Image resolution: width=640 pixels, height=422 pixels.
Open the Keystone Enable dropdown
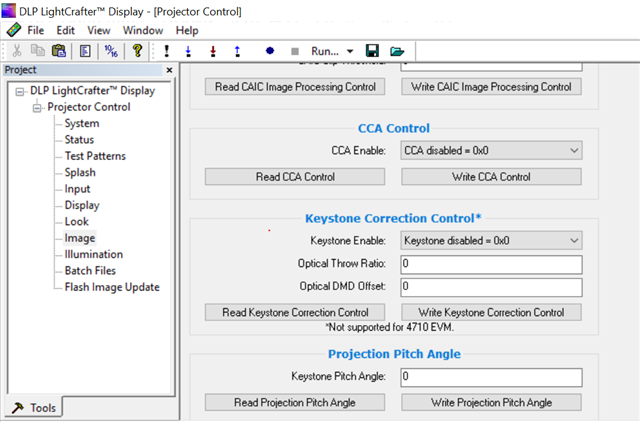coord(491,240)
